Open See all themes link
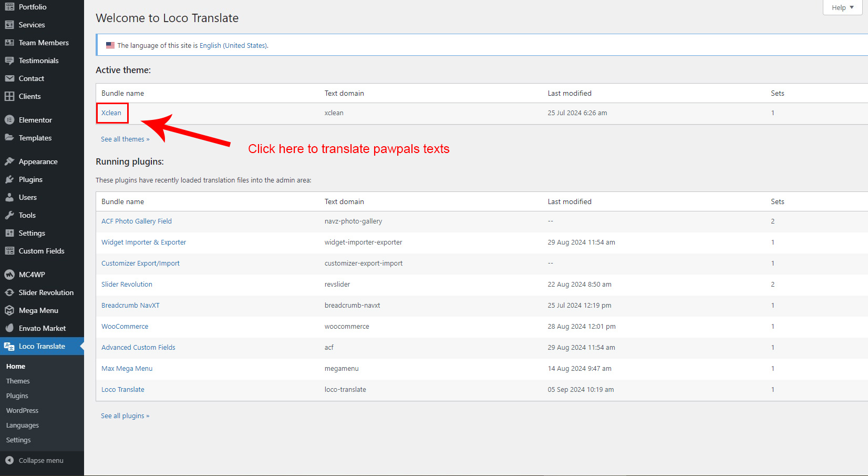The width and height of the screenshot is (868, 476). pyautogui.click(x=125, y=139)
